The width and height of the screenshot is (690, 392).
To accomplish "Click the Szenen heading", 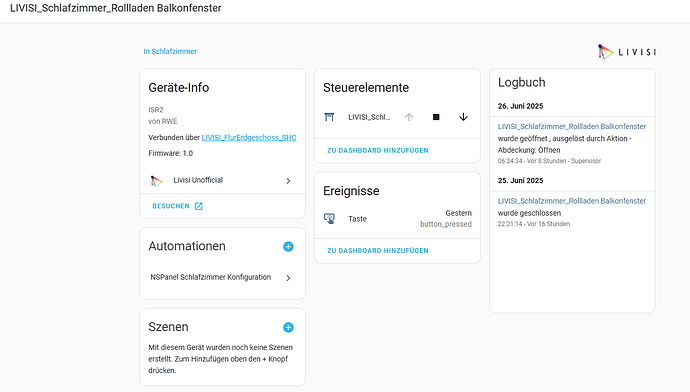I will 168,327.
